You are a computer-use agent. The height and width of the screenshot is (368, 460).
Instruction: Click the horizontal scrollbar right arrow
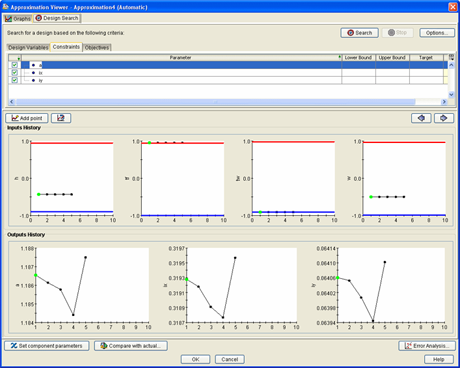(x=444, y=102)
